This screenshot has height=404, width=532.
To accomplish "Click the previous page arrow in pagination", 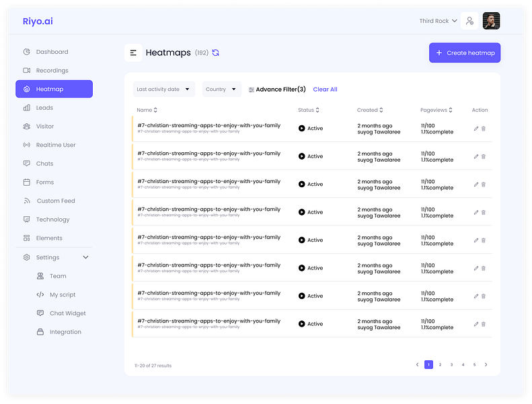I will 417,364.
